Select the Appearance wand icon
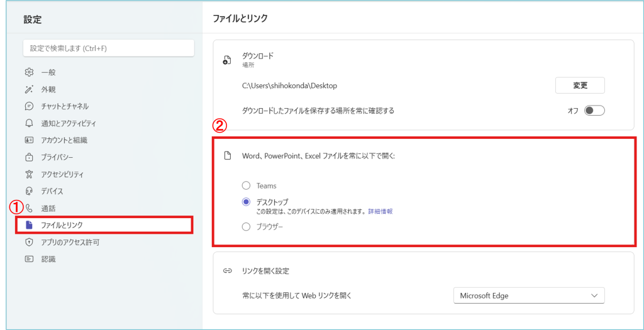The image size is (644, 330). coord(28,89)
